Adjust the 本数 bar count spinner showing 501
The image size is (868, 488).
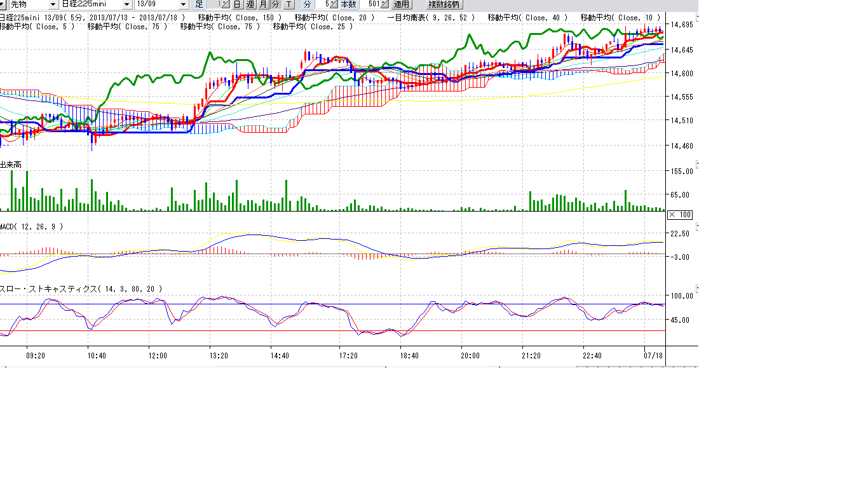384,4
